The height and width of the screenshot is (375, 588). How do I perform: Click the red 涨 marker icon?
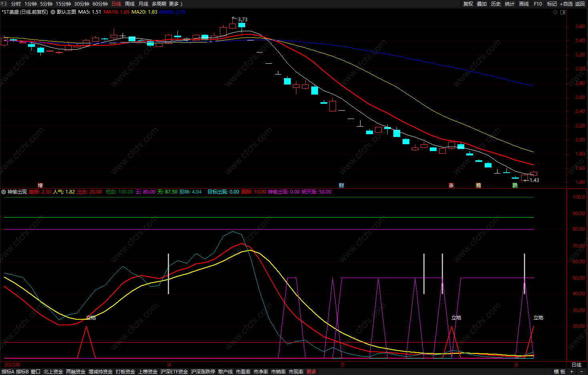[x=451, y=185]
